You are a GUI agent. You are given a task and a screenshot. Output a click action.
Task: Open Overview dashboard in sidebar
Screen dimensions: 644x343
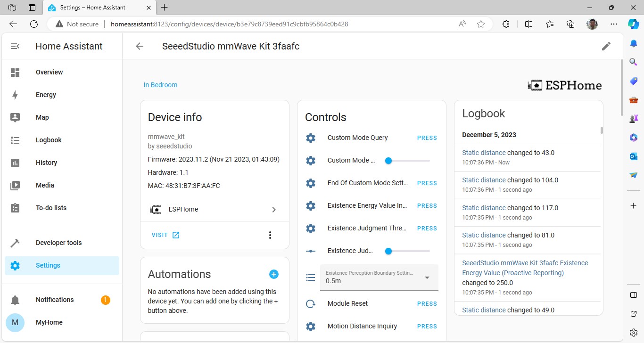[62, 72]
